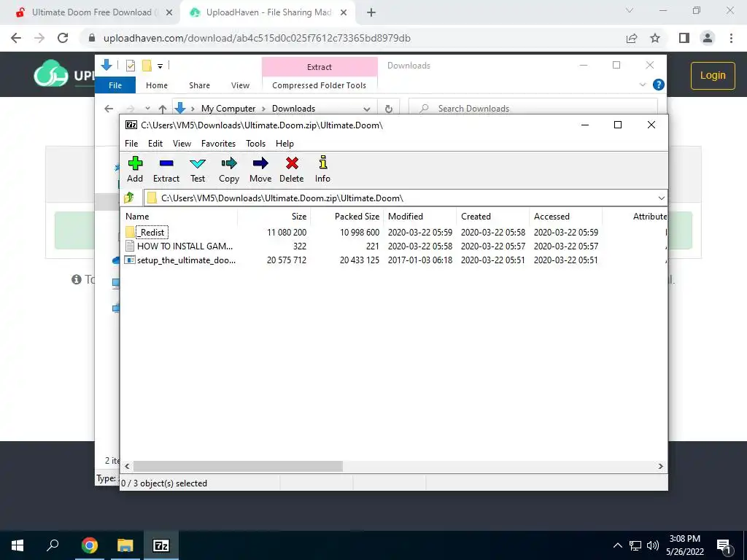Go up one folder level in 7-Zip
747x560 pixels.
(x=129, y=198)
